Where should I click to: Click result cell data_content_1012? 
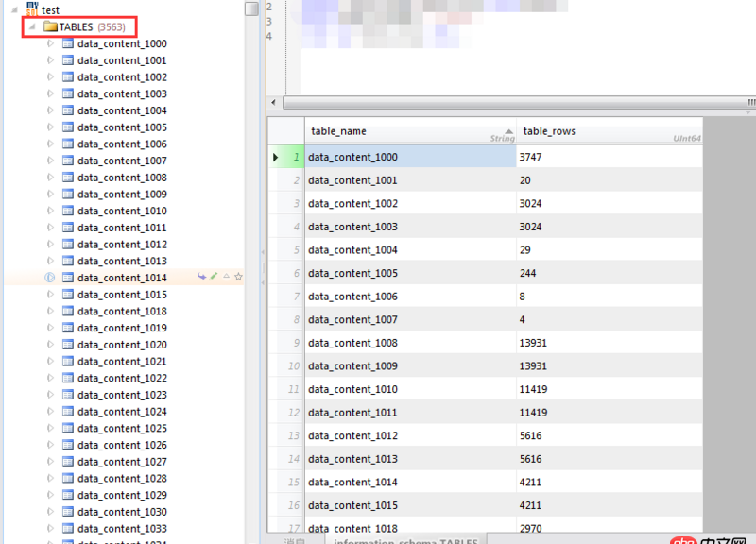tap(410, 435)
